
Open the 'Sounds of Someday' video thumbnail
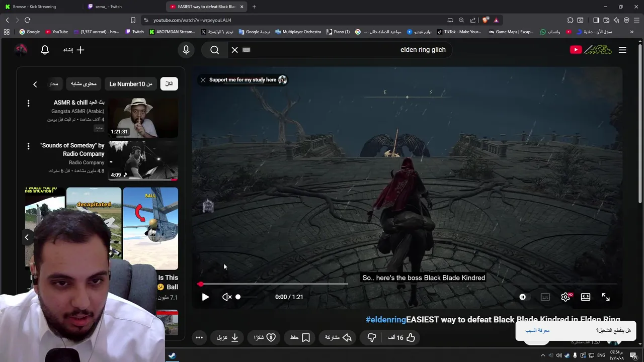(143, 161)
